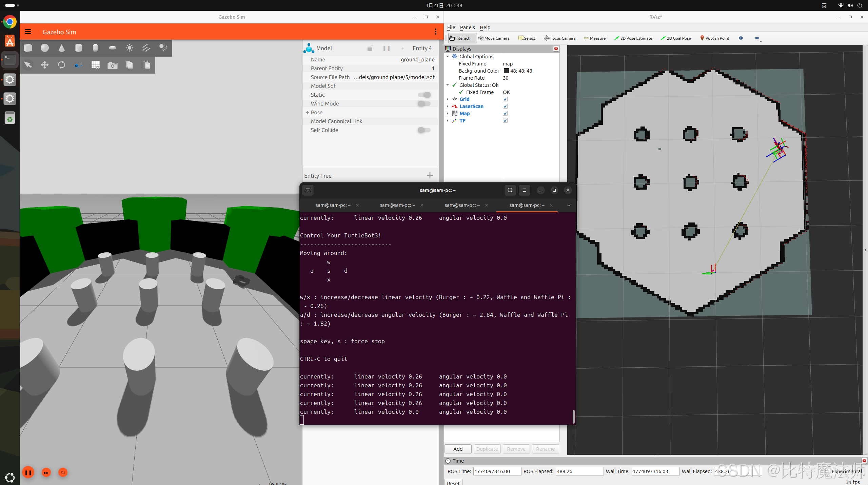This screenshot has width=868, height=485.
Task: Add a point light from toolbar
Action: [x=129, y=48]
